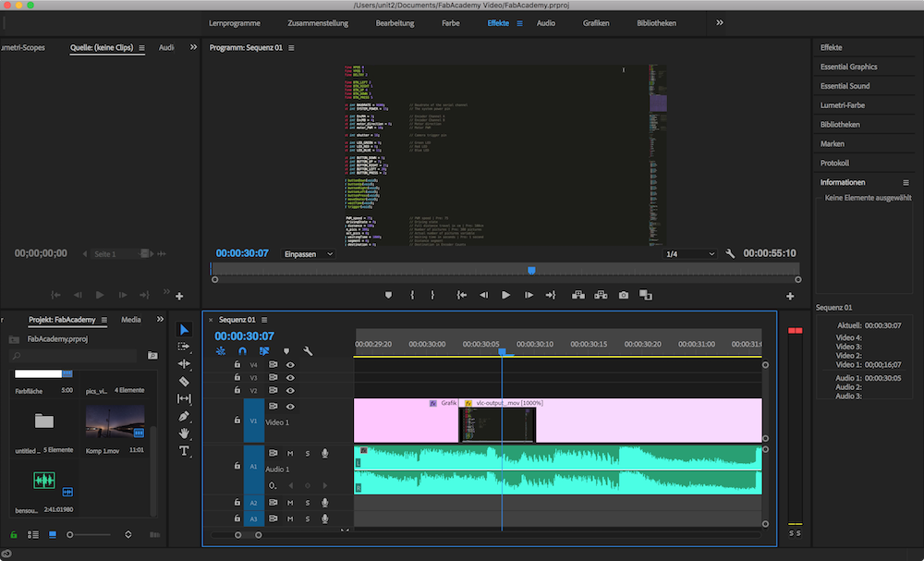Open Informationen panel menu
Screen dimensions: 924x561
[906, 183]
